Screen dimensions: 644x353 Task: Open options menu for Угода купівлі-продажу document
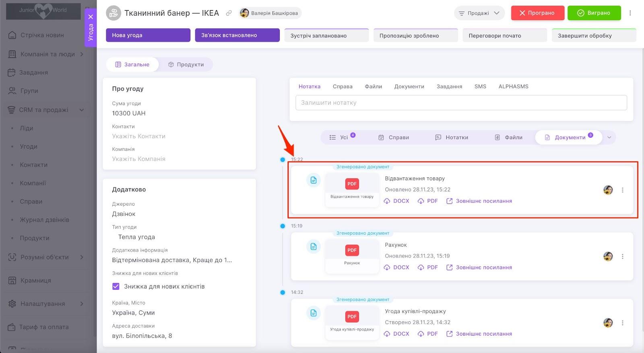(622, 323)
